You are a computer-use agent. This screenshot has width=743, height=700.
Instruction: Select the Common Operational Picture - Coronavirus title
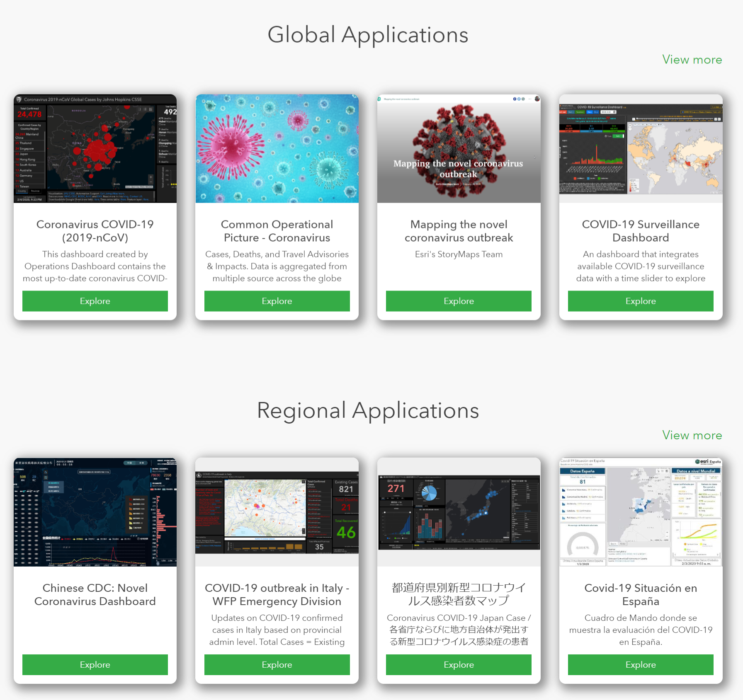tap(277, 231)
